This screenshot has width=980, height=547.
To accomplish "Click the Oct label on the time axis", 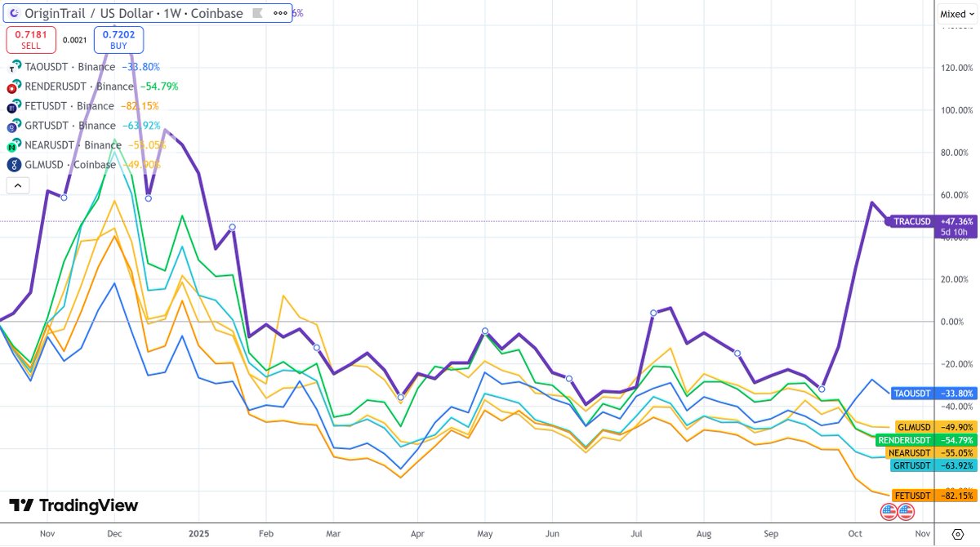I will tap(855, 532).
